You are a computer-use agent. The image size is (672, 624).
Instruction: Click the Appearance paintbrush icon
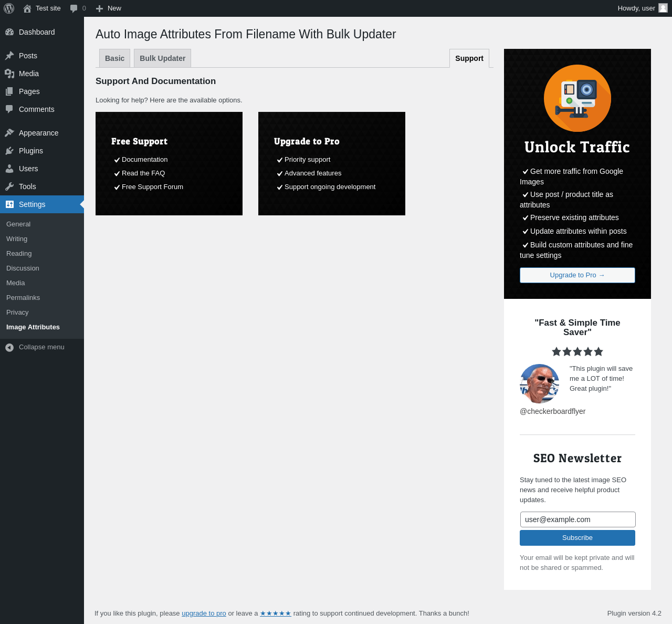[9, 133]
